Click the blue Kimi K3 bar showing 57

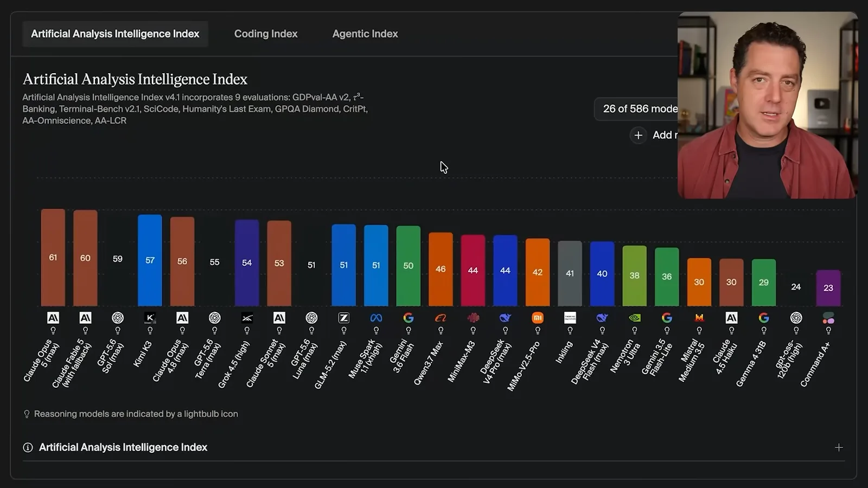point(150,260)
